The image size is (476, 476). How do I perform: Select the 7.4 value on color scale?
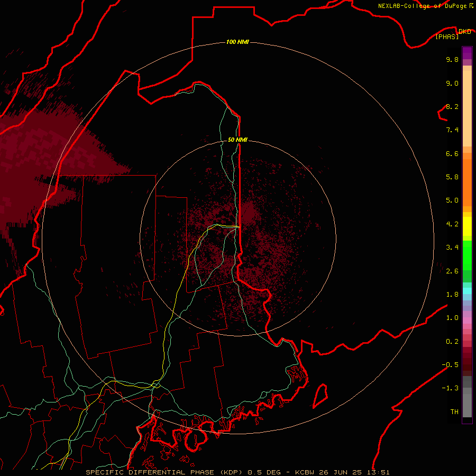(x=452, y=130)
